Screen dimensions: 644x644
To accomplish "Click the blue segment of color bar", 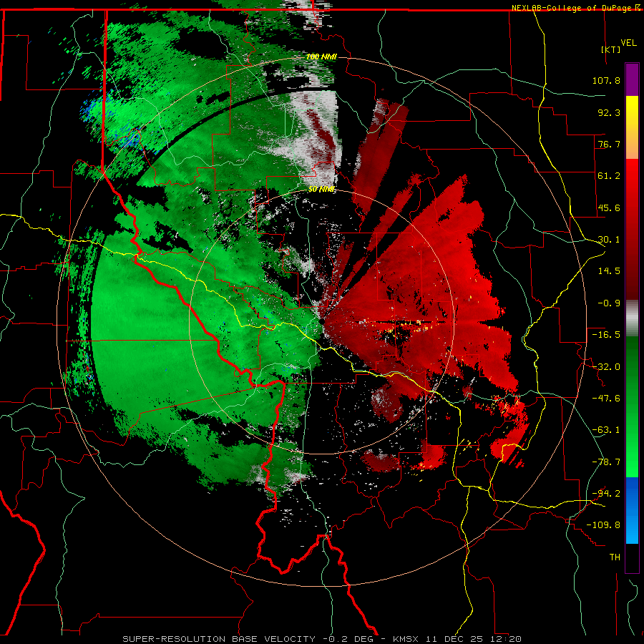I will [632, 510].
